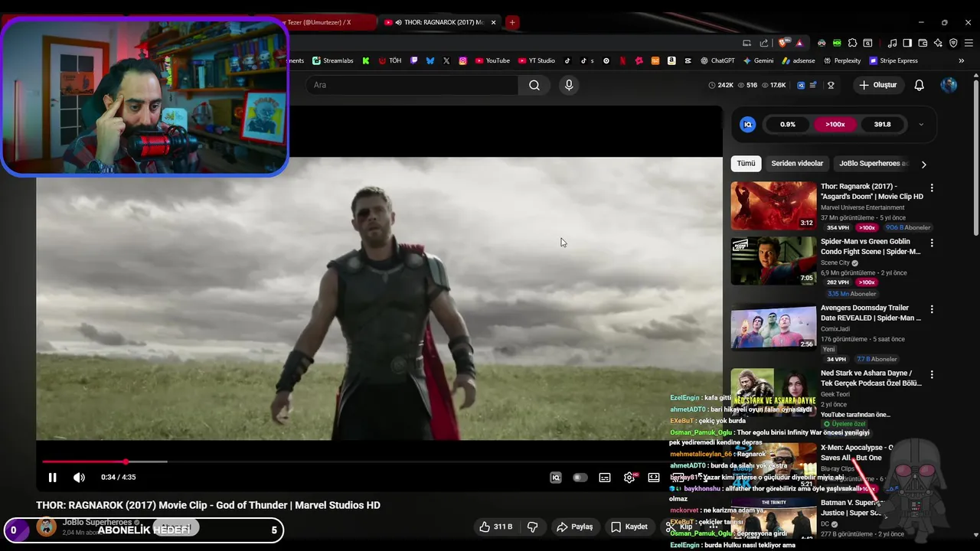Open Spider-Man vs Green Goblin title link
The width and height of the screenshot is (980, 551).
(x=871, y=246)
